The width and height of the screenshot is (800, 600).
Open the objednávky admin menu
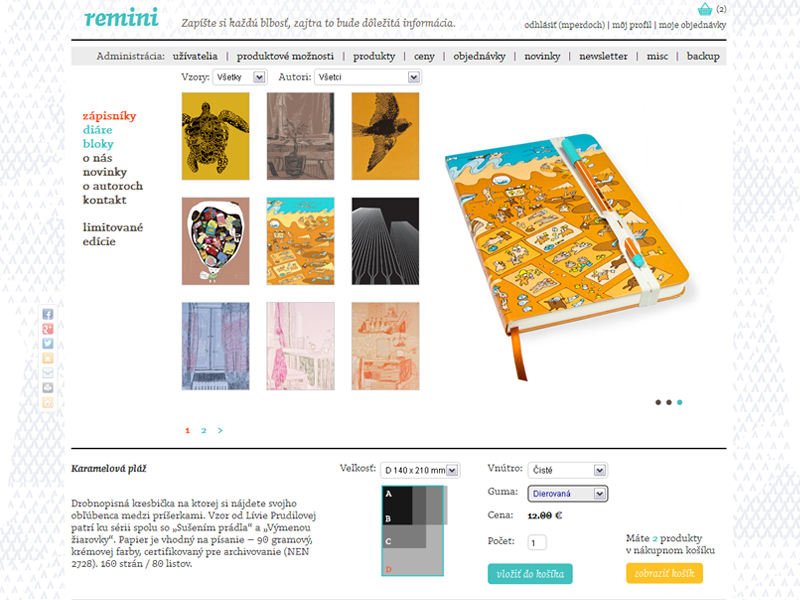[x=479, y=56]
